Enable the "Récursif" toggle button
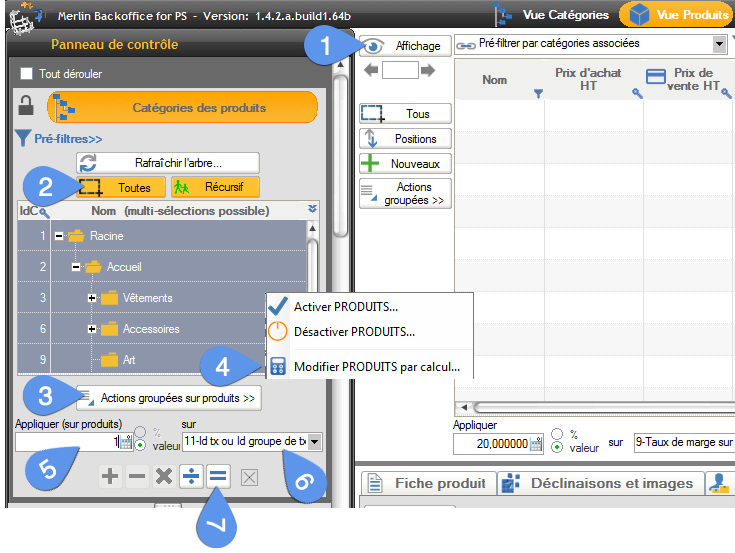 (x=214, y=187)
